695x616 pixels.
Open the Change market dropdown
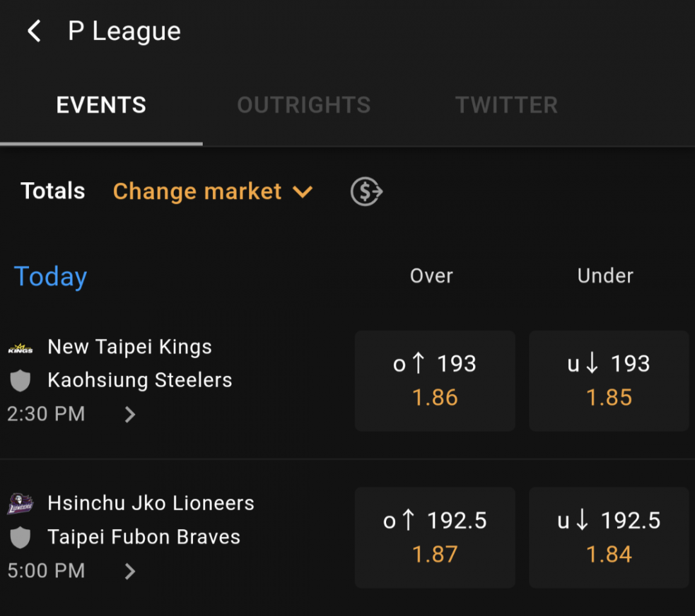point(213,192)
